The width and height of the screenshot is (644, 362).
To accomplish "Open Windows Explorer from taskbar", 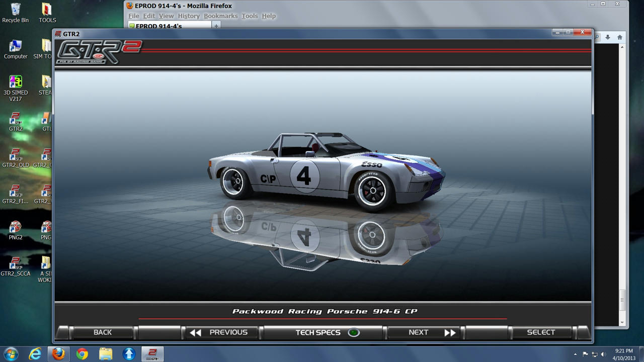I will click(106, 353).
